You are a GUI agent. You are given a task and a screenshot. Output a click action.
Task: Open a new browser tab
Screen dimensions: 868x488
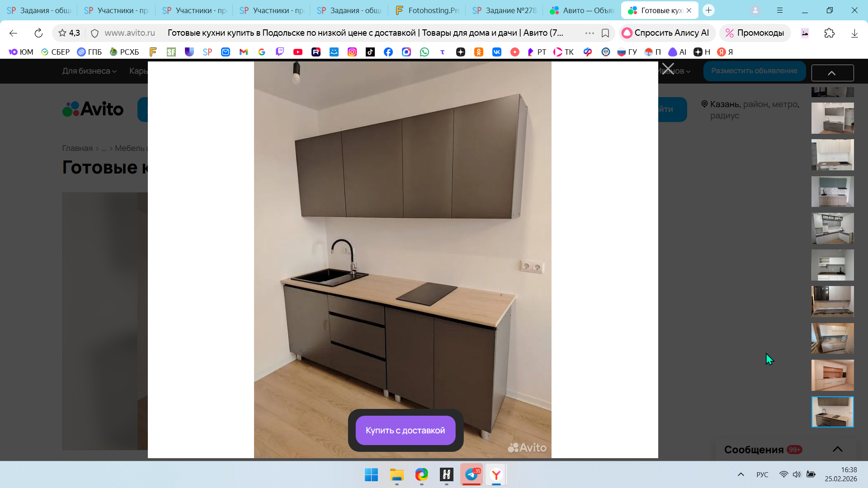[x=708, y=10]
